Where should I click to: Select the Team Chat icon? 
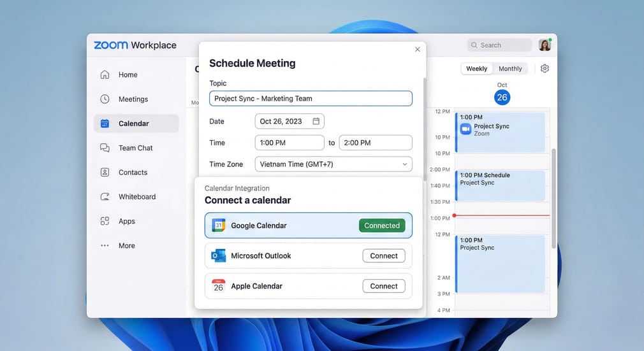(105, 148)
